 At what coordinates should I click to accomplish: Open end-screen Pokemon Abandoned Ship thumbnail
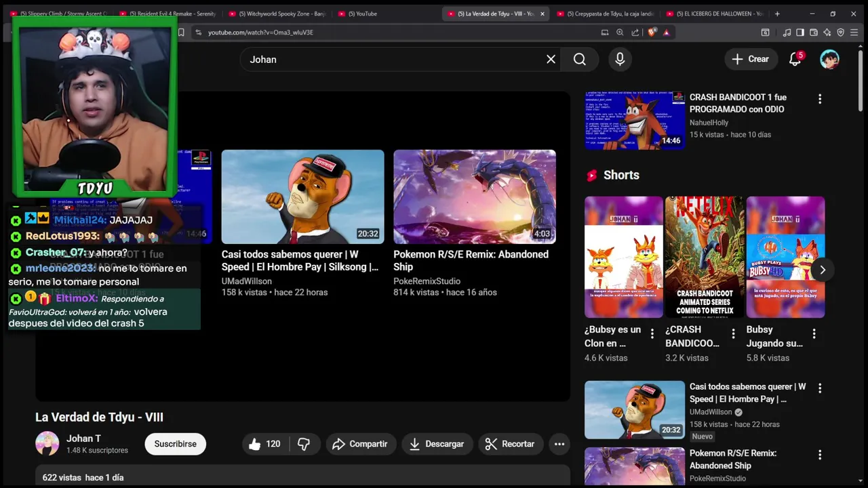(x=475, y=197)
